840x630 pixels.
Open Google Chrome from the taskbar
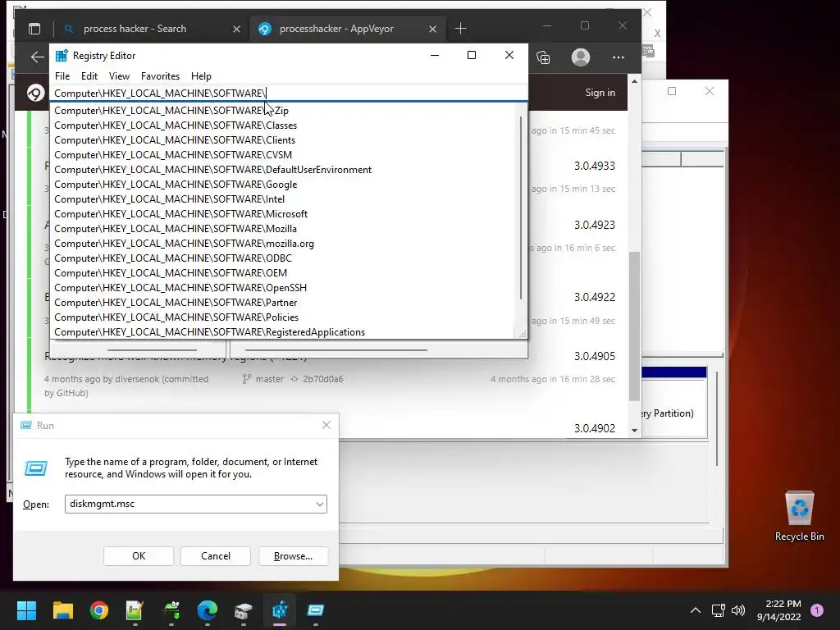[x=99, y=610]
